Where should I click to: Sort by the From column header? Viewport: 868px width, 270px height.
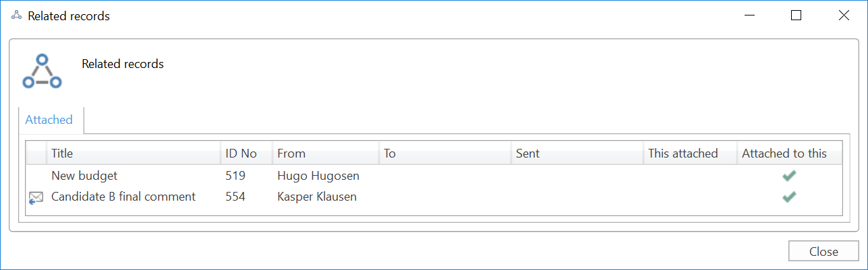click(x=291, y=154)
